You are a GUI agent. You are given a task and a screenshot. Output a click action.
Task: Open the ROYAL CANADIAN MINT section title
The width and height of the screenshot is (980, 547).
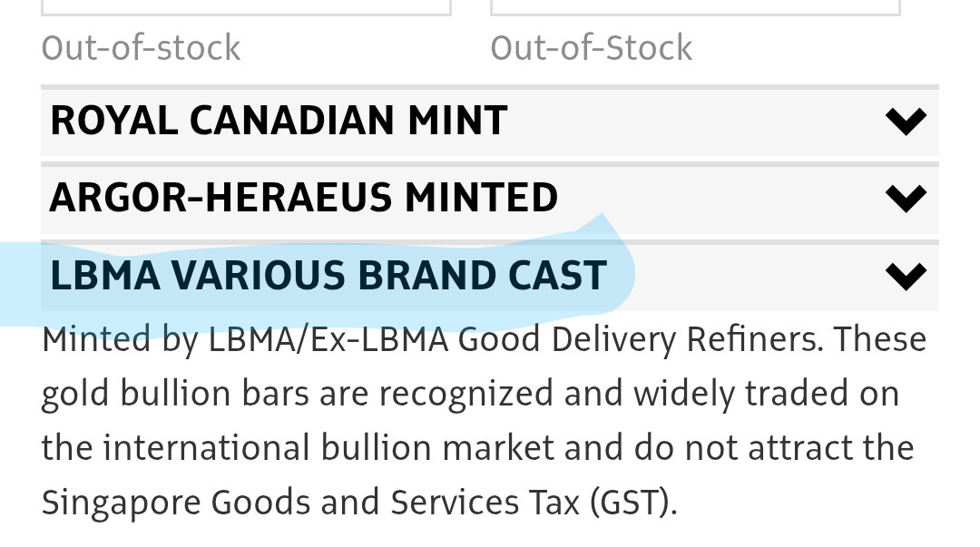279,121
